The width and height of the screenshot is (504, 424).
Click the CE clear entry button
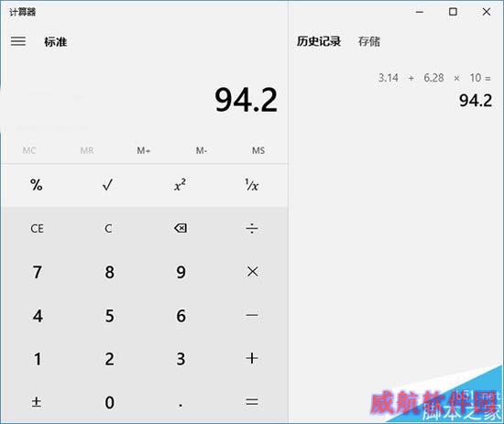pos(37,228)
